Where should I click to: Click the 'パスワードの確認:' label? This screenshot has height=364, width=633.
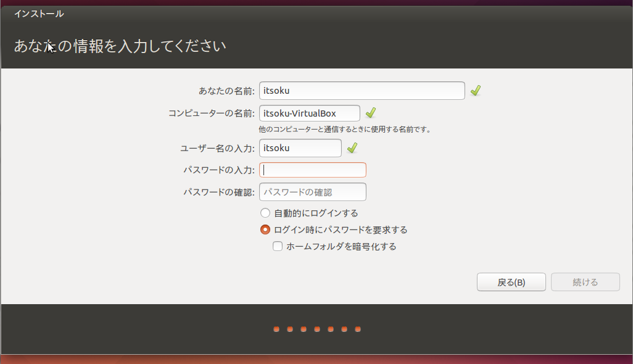[x=219, y=192]
